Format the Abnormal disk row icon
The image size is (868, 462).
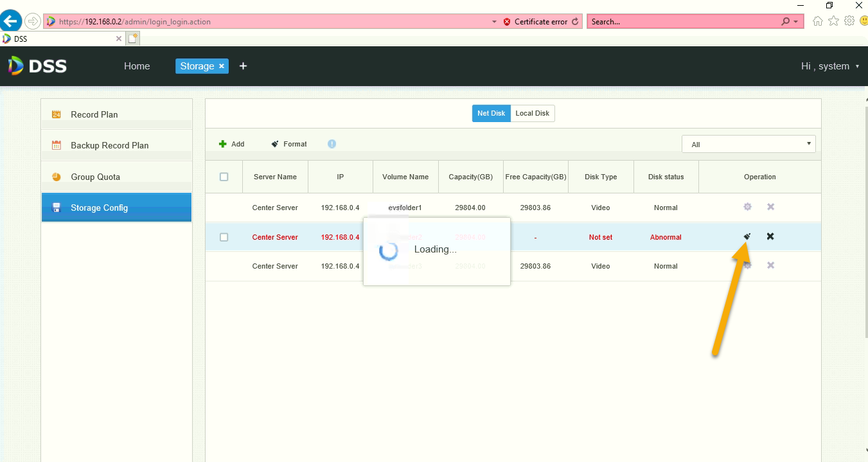click(747, 236)
